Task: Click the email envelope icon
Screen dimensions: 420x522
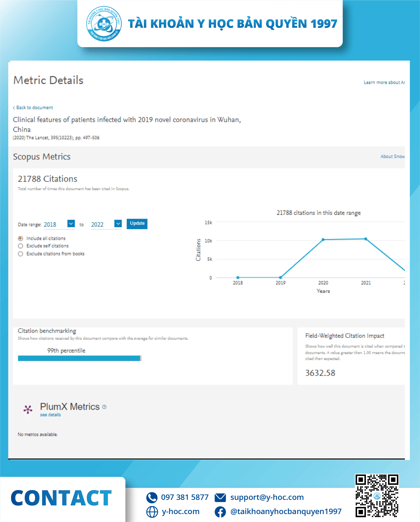Action: pyautogui.click(x=220, y=498)
